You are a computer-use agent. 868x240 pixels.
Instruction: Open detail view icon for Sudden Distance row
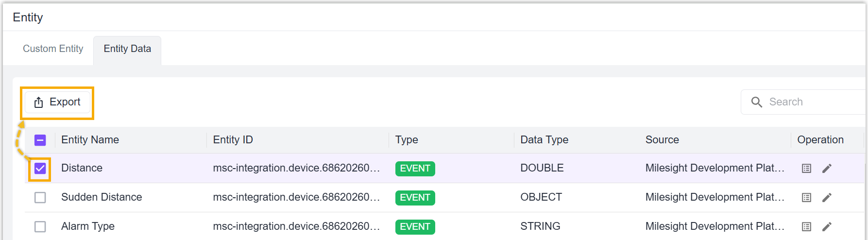[806, 198]
